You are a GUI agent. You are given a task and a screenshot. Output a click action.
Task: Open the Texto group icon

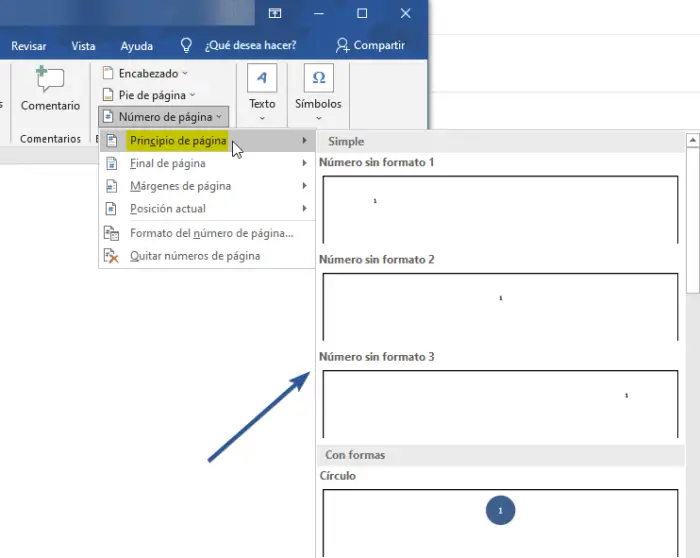262,78
